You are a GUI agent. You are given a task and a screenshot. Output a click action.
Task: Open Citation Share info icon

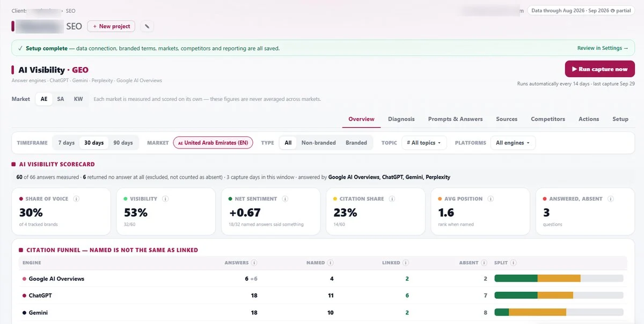392,198
